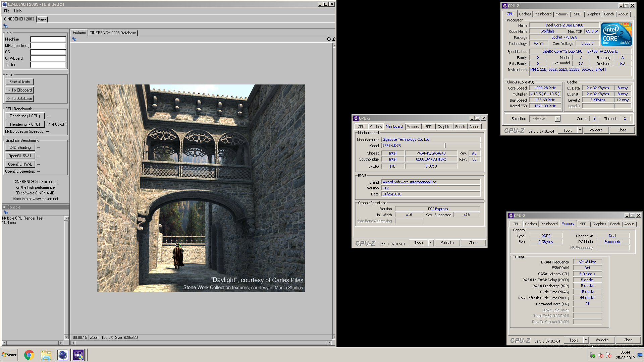
Task: Open SPD tab in CPU-Z Mainboard window
Action: [428, 127]
